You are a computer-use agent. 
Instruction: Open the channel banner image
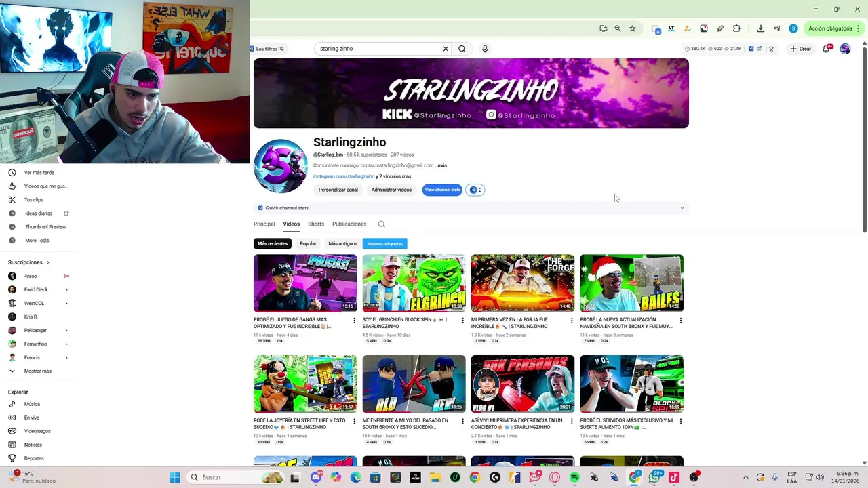coord(471,93)
